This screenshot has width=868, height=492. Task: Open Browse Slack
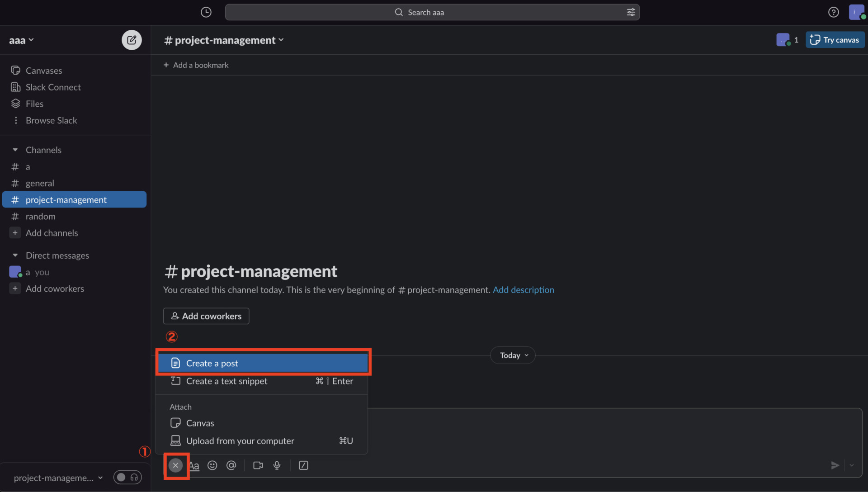click(51, 120)
